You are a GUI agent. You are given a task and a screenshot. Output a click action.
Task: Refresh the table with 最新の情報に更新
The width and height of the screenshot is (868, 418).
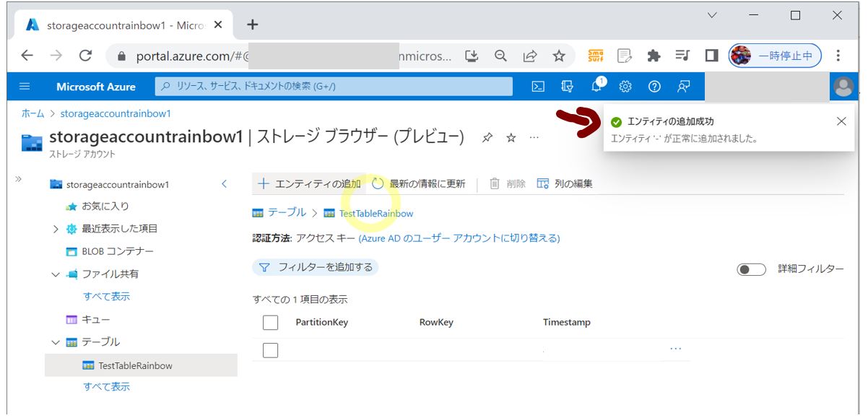click(x=419, y=184)
